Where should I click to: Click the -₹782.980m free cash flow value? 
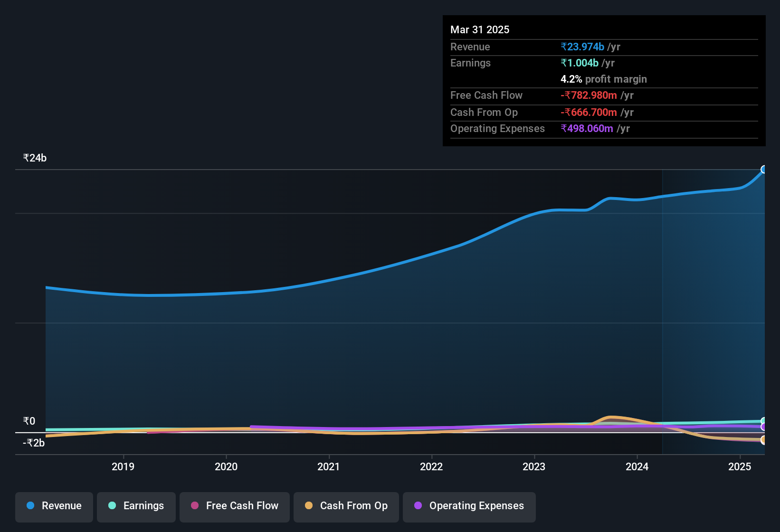[x=589, y=95]
